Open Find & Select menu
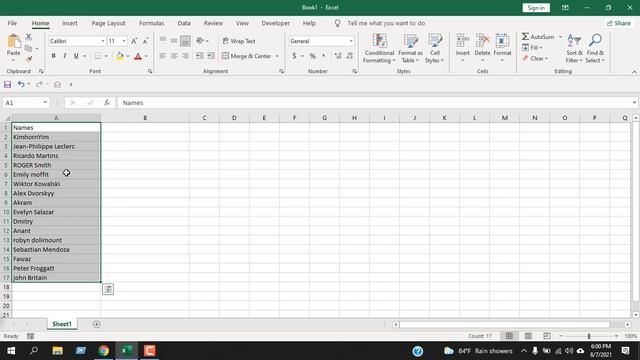Screen dimensions: 640x360 coord(595,49)
